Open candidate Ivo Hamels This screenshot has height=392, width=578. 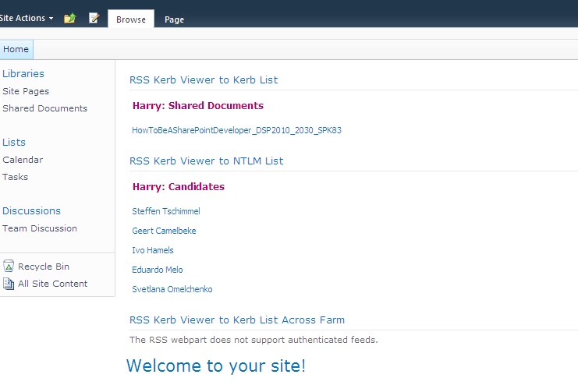[x=153, y=250]
